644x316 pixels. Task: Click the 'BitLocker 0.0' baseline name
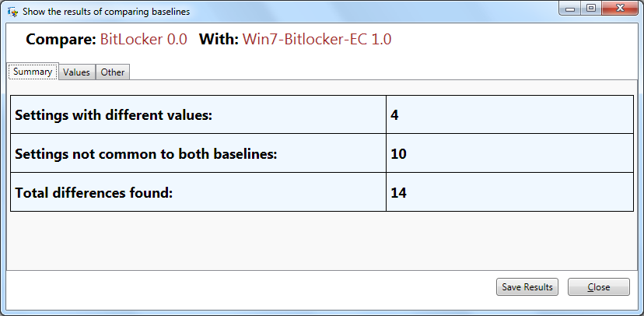144,40
